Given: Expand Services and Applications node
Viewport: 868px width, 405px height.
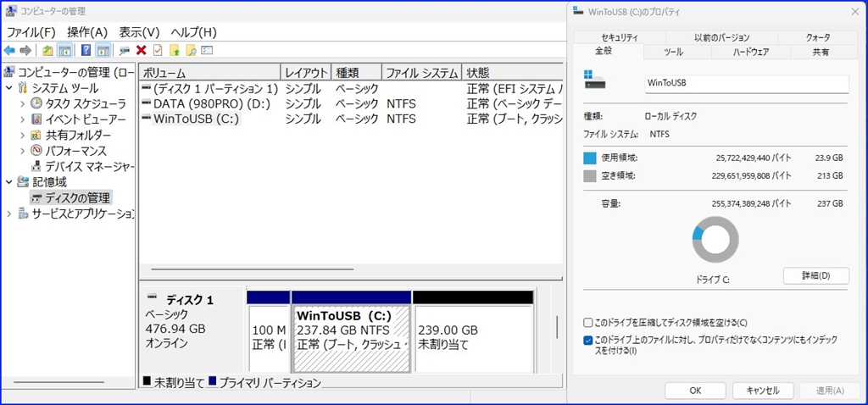Looking at the screenshot, I should [x=8, y=213].
